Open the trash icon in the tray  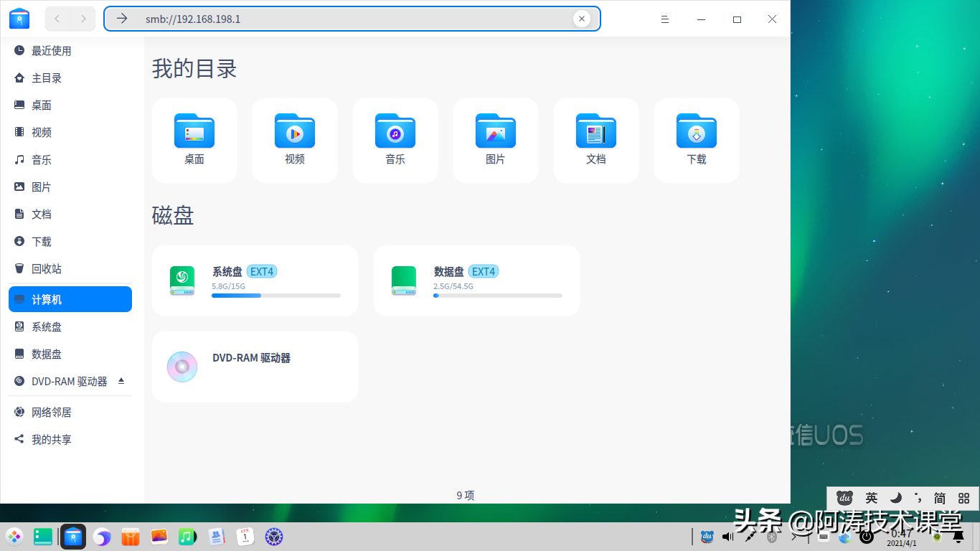936,536
